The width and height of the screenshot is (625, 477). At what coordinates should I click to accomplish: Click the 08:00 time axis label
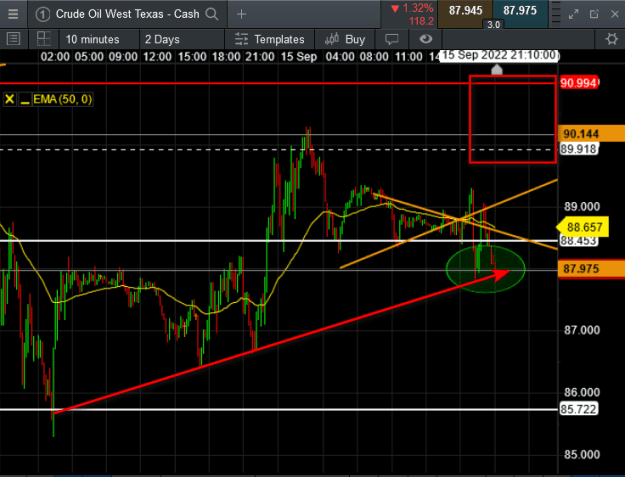click(374, 57)
